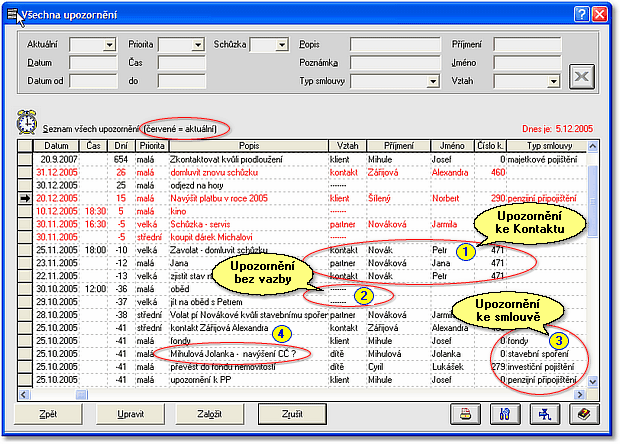Click the tools icon next to printer
Image resolution: width=620 pixels, height=444 pixels.
coord(505,413)
